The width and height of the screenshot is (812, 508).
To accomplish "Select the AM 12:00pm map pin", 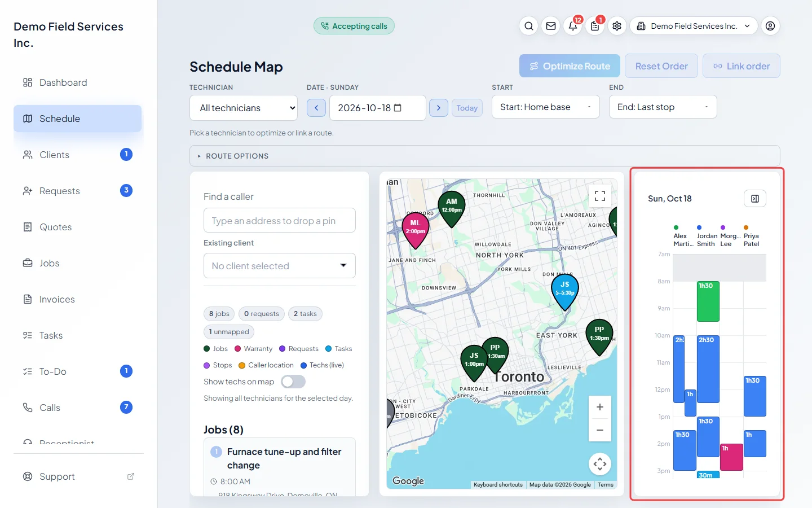I will (x=452, y=209).
